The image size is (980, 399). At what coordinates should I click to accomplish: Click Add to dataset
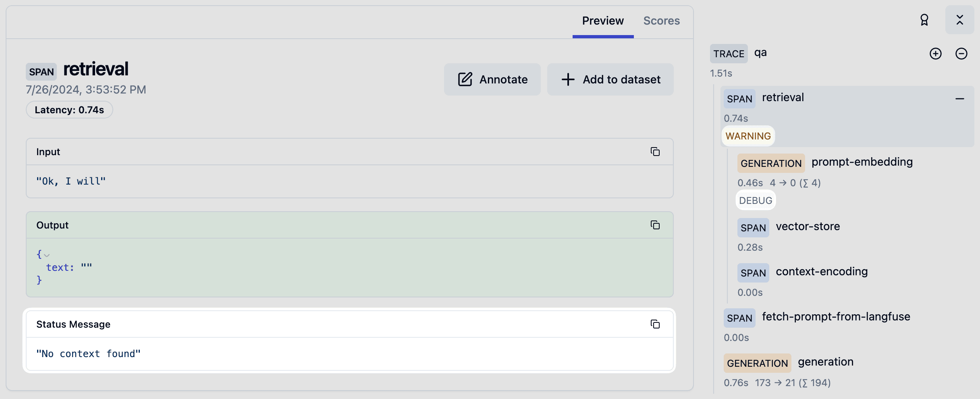pos(610,79)
